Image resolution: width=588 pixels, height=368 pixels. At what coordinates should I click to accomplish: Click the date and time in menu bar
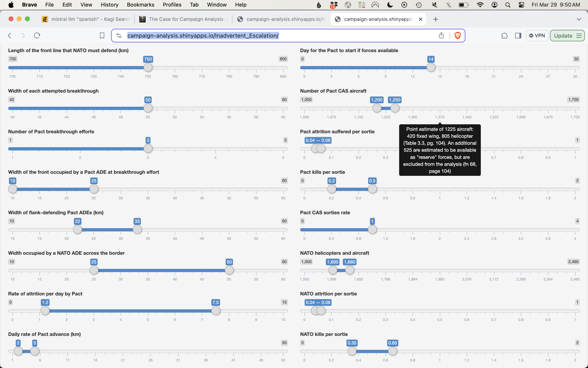pos(556,5)
